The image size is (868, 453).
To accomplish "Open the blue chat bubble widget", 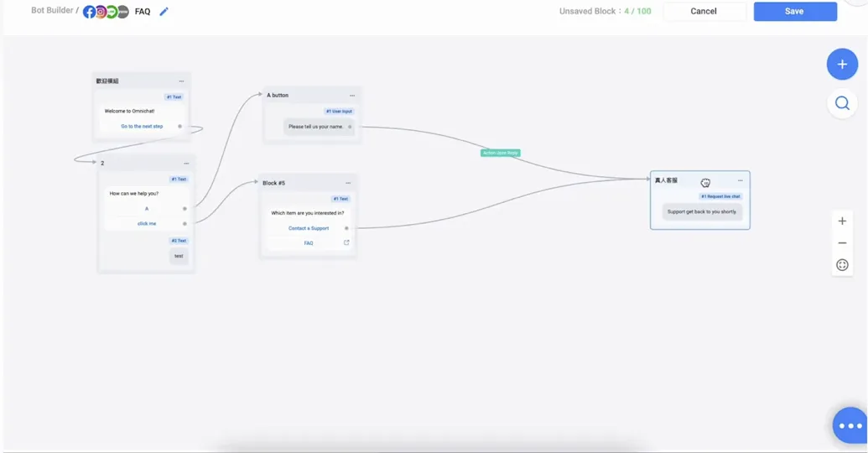I will (850, 425).
